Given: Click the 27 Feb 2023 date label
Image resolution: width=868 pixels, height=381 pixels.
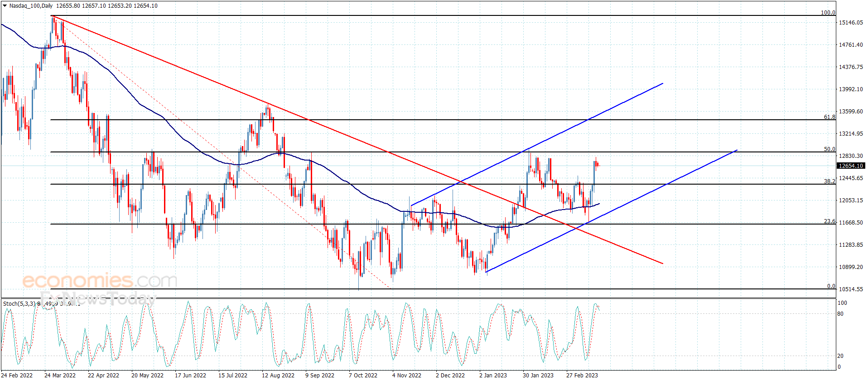Looking at the screenshot, I should click(x=582, y=376).
